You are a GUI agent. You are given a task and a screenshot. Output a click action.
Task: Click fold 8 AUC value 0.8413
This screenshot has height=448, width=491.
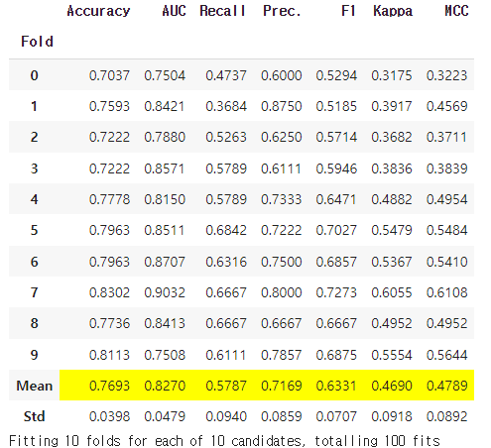pyautogui.click(x=165, y=323)
